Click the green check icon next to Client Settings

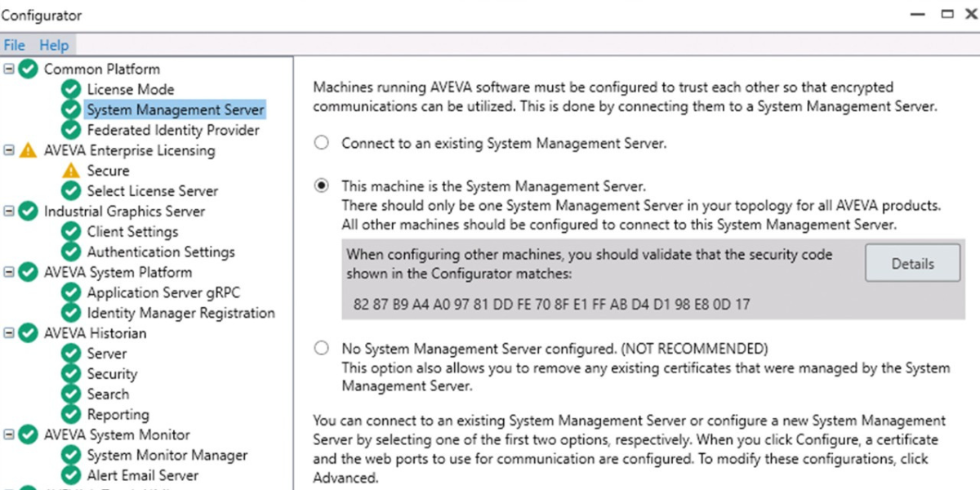pyautogui.click(x=72, y=232)
